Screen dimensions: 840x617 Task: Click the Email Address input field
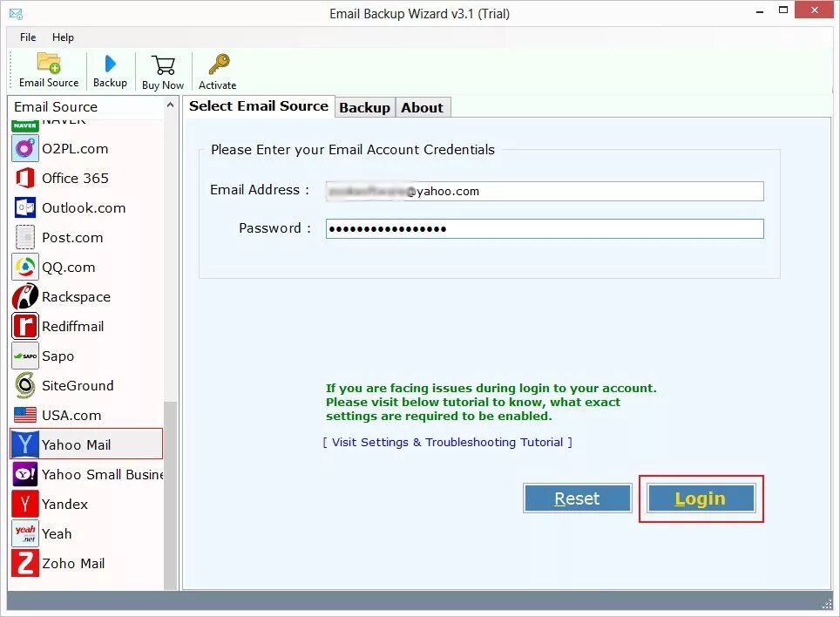(x=545, y=191)
